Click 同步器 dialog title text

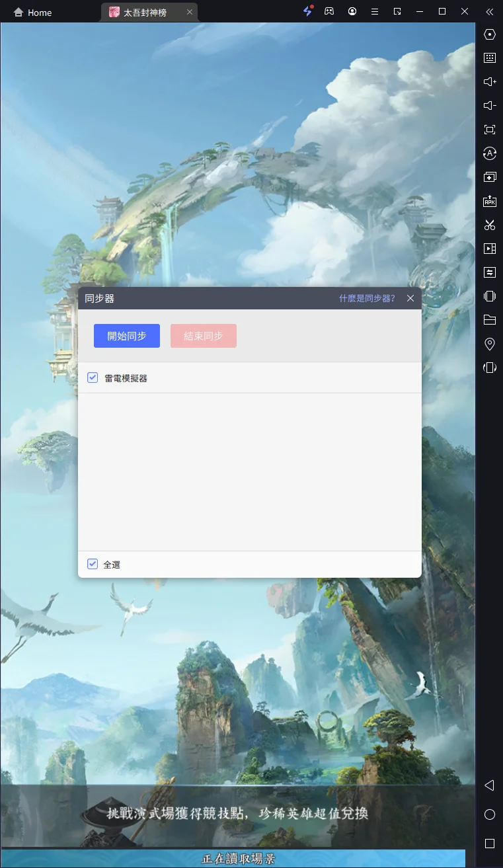point(100,298)
